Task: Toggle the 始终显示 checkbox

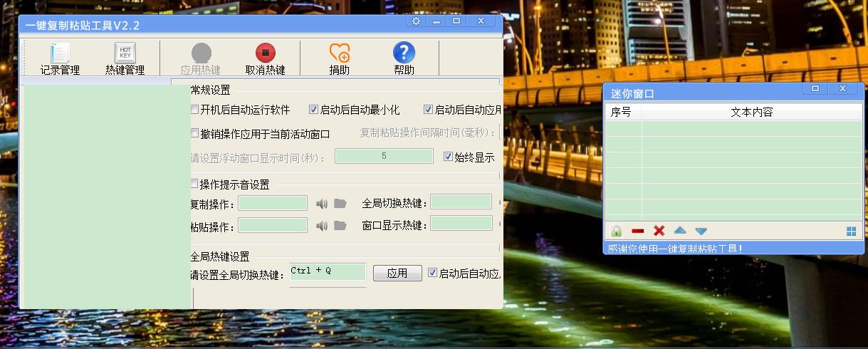Action: coord(448,157)
